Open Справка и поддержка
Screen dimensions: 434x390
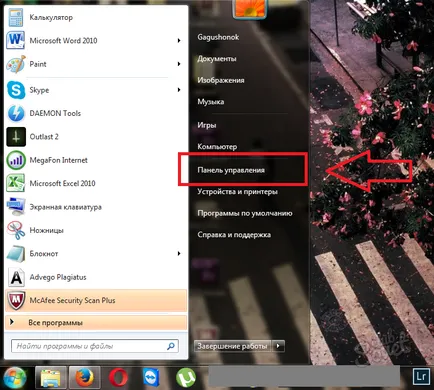pos(234,235)
